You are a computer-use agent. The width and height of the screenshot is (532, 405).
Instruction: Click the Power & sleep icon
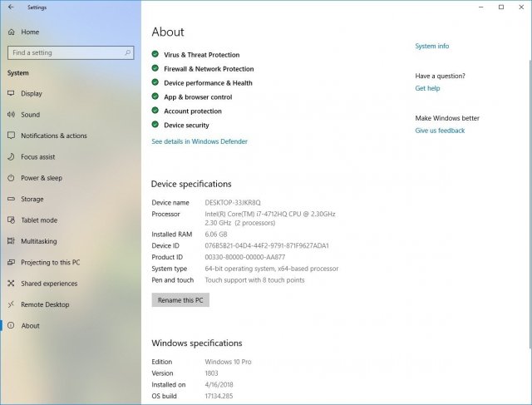pyautogui.click(x=11, y=178)
